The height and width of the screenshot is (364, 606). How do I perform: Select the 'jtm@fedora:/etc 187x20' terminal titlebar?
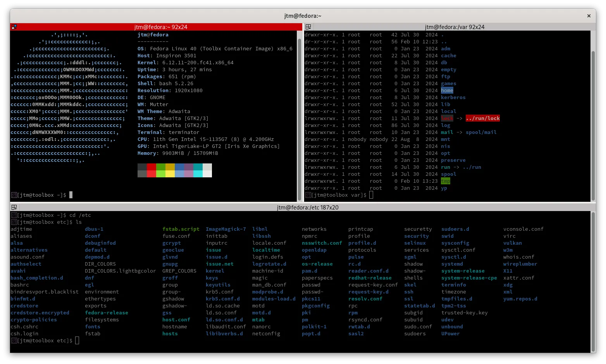tap(307, 208)
